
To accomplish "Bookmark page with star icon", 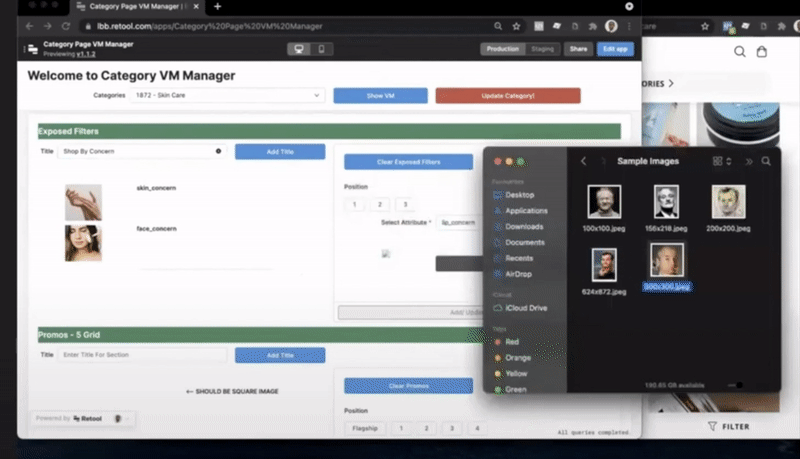I will pyautogui.click(x=516, y=25).
